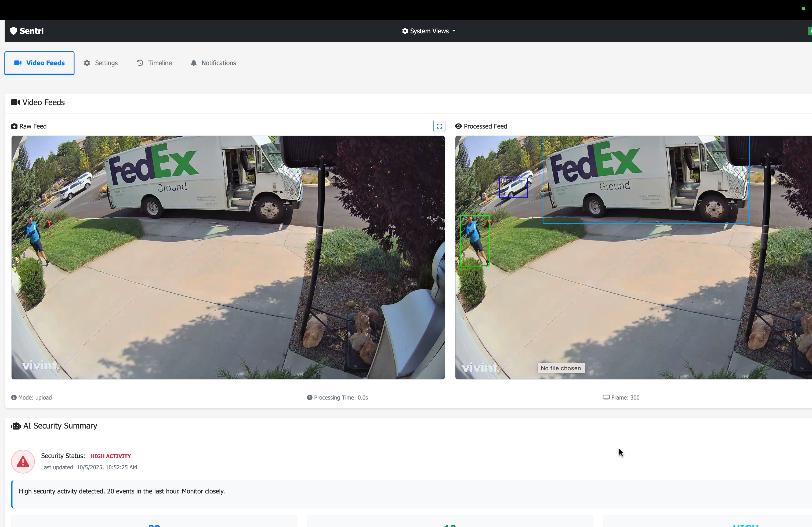The image size is (812, 527).
Task: Click the red warning triangle status icon
Action: pos(23,462)
